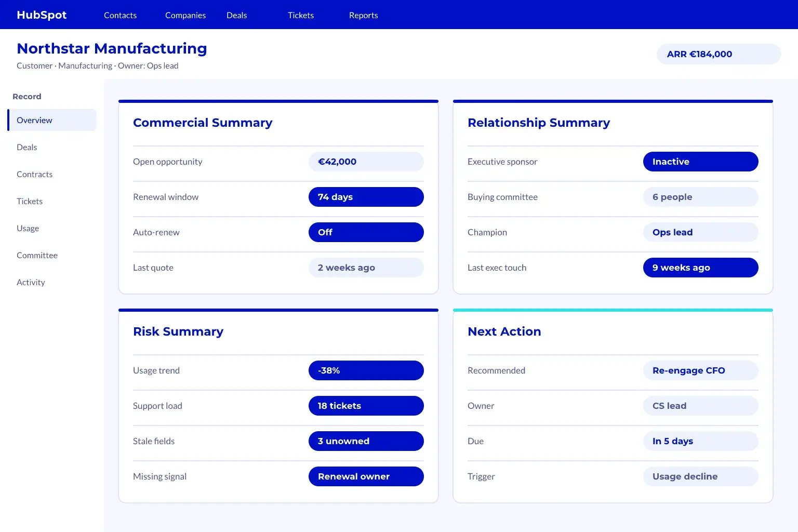Click the Missing signal label
Image resolution: width=798 pixels, height=532 pixels.
(159, 476)
